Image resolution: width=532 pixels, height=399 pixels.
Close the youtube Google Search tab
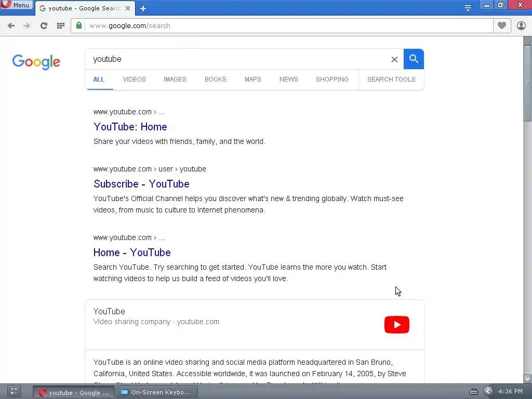click(x=128, y=8)
